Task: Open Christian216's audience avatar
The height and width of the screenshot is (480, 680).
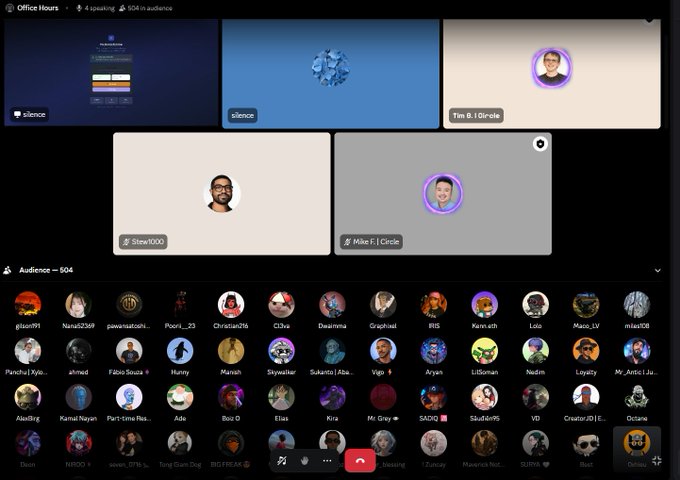Action: click(x=231, y=304)
